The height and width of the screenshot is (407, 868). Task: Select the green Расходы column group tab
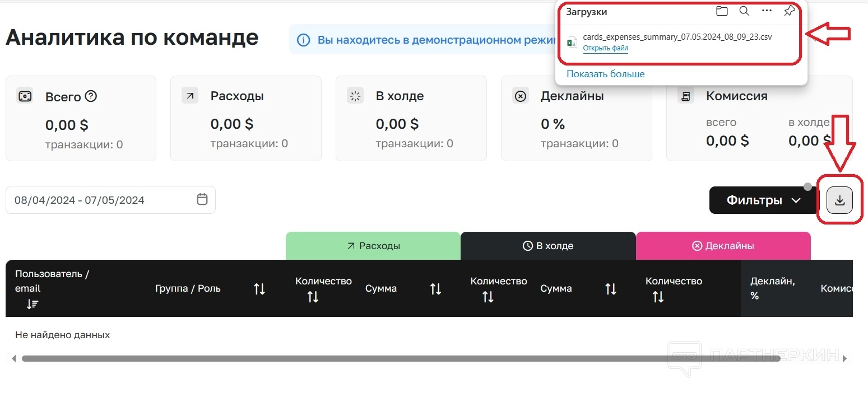(x=373, y=246)
